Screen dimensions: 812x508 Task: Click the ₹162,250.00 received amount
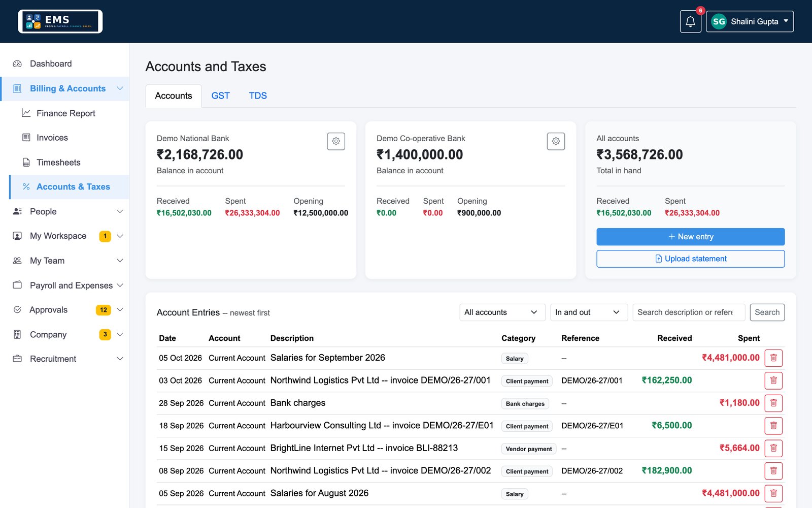666,380
